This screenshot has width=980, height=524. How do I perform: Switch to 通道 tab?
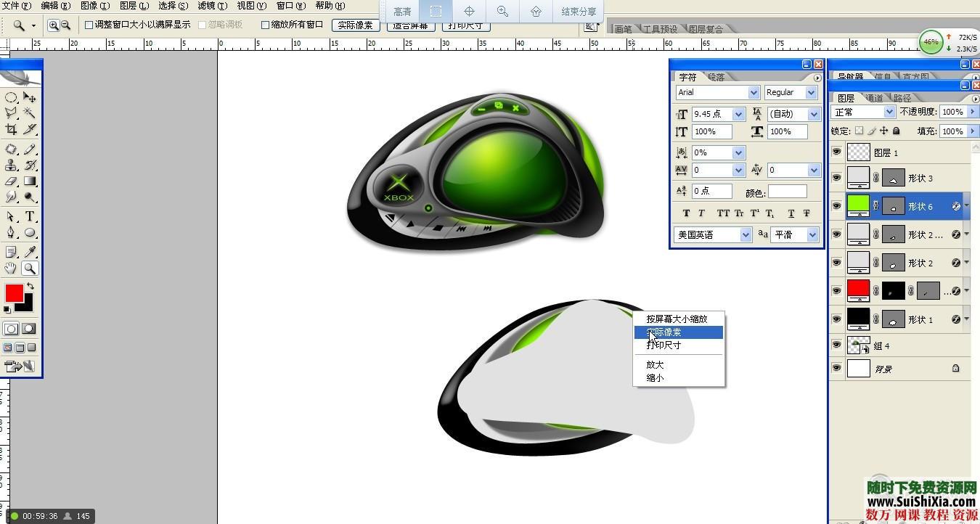point(874,98)
